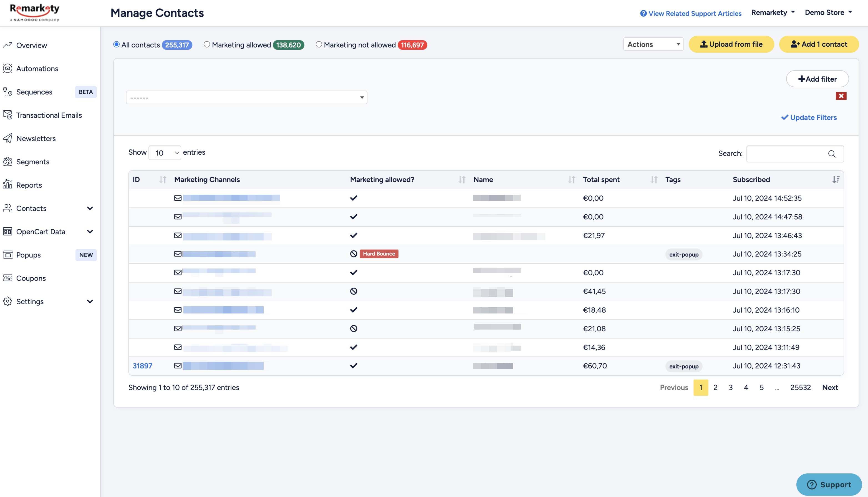The height and width of the screenshot is (497, 868).
Task: Go to Automations in sidebar
Action: tap(37, 68)
